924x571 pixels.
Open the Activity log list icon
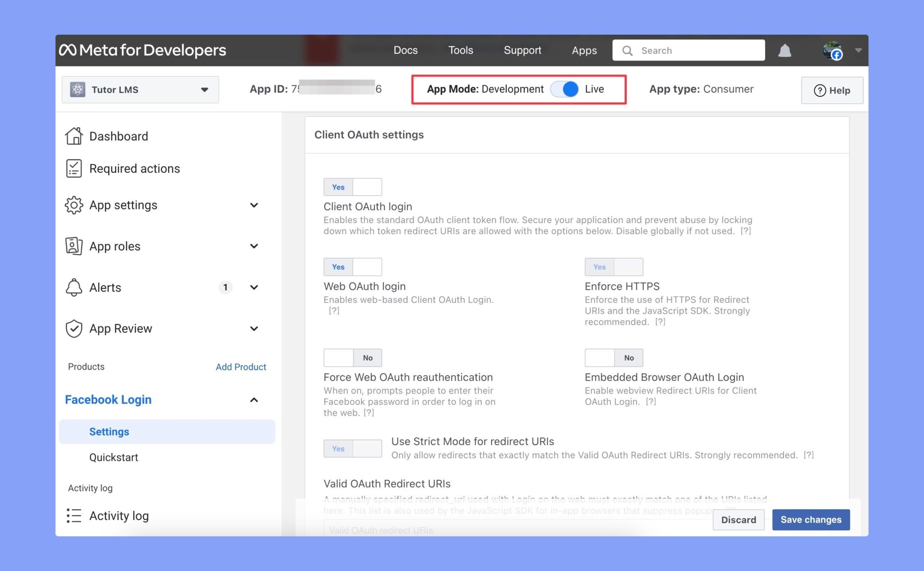[x=74, y=515]
